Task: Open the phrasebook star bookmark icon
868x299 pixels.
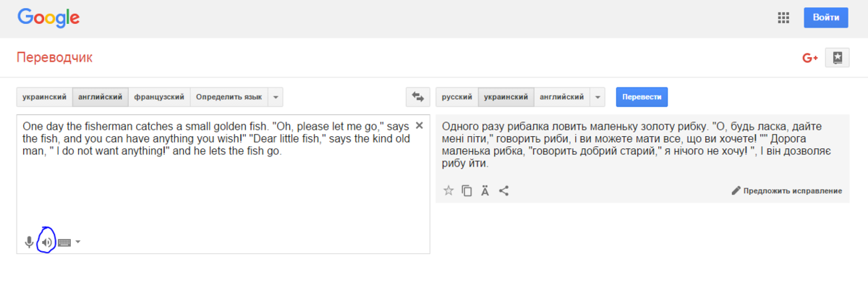Action: 838,58
